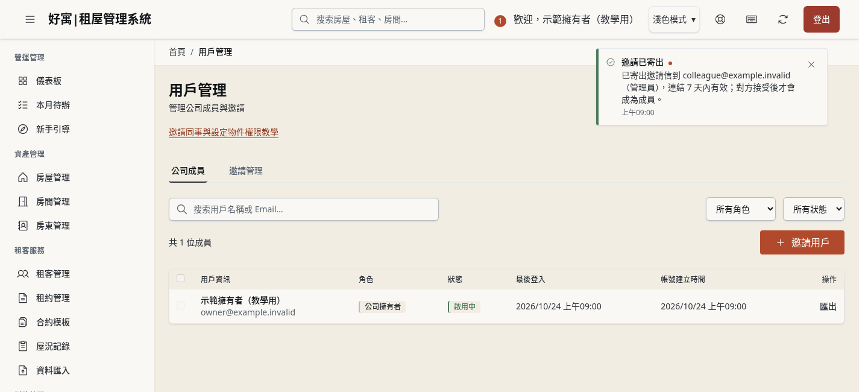Toggle the select-all checkbox in table header
This screenshot has height=392, width=868.
(x=181, y=278)
